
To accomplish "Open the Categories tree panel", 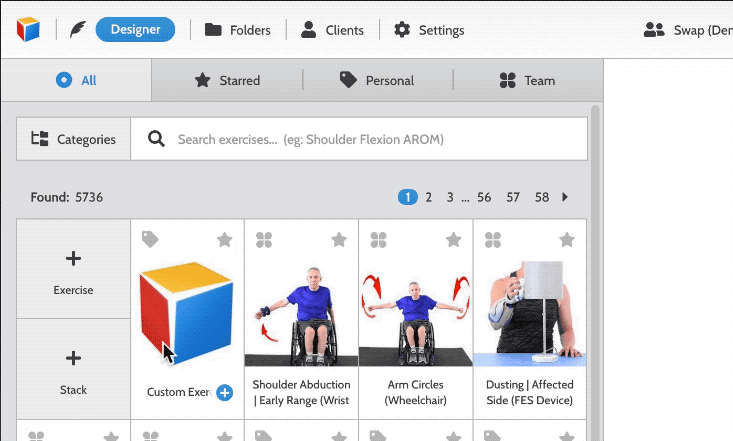I will [x=73, y=139].
